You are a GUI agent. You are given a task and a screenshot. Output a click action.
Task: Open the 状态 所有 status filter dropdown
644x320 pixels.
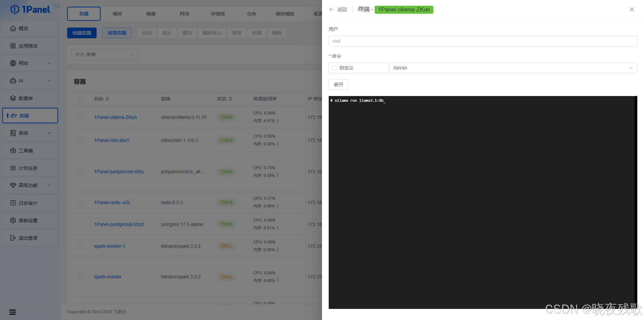coord(105,54)
